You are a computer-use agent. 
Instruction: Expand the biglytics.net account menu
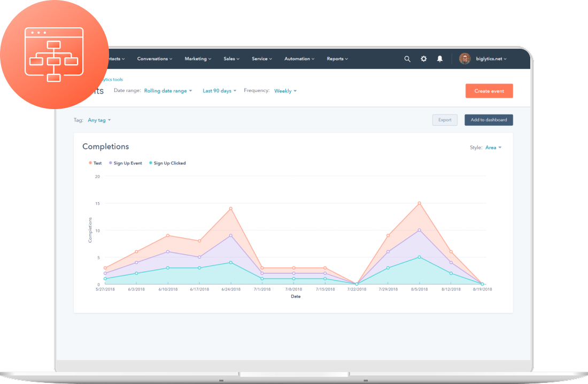(x=489, y=59)
